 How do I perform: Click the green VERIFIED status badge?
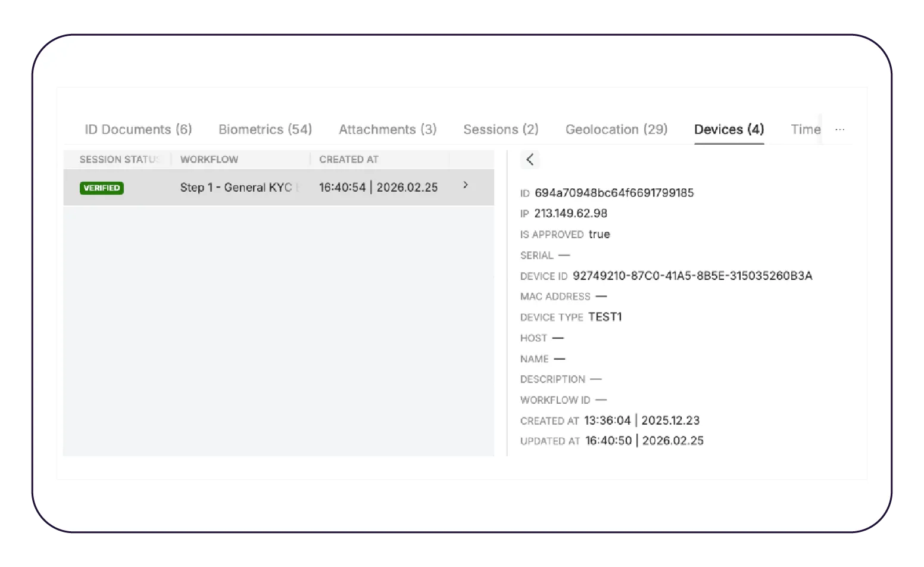click(102, 188)
